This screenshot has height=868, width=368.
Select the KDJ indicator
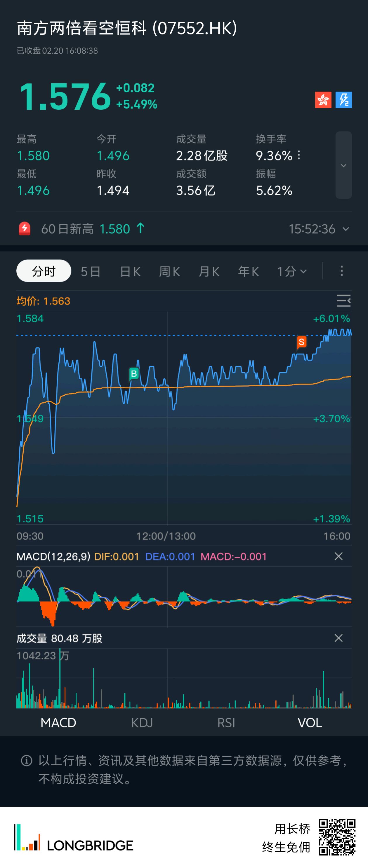142,723
